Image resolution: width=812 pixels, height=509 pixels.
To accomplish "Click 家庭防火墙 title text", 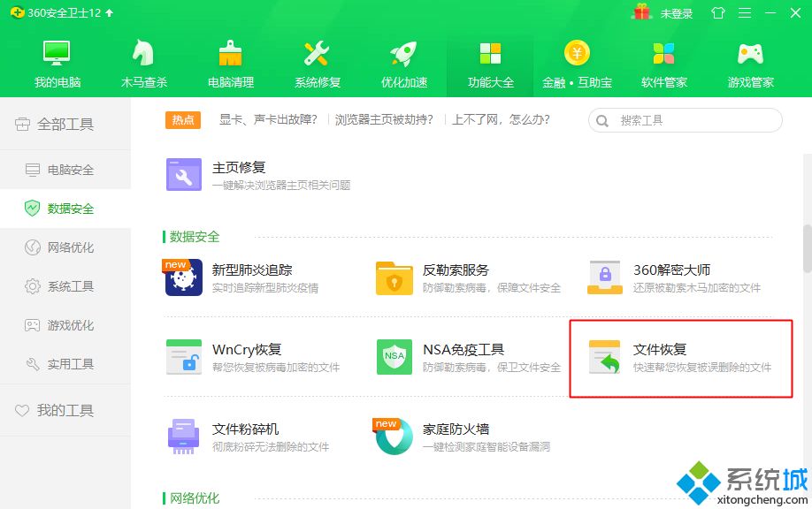I will (x=456, y=429).
